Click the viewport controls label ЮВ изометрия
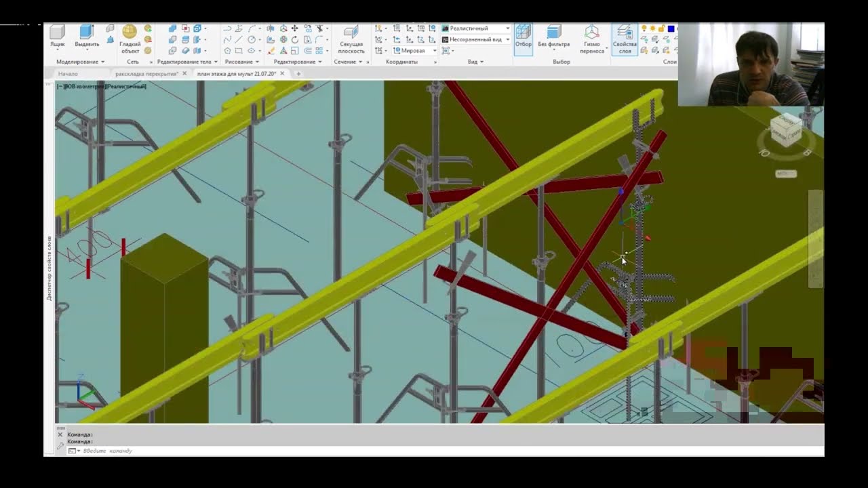Image resolution: width=868 pixels, height=488 pixels. 83,87
